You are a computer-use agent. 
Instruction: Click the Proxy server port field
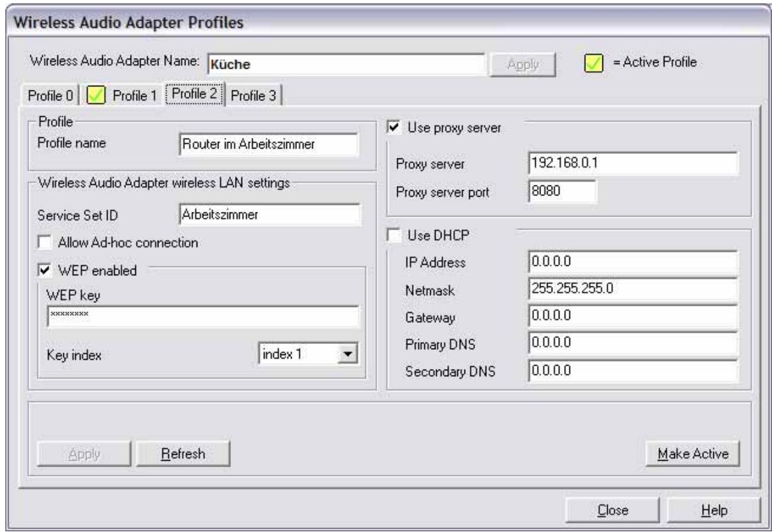(x=562, y=191)
